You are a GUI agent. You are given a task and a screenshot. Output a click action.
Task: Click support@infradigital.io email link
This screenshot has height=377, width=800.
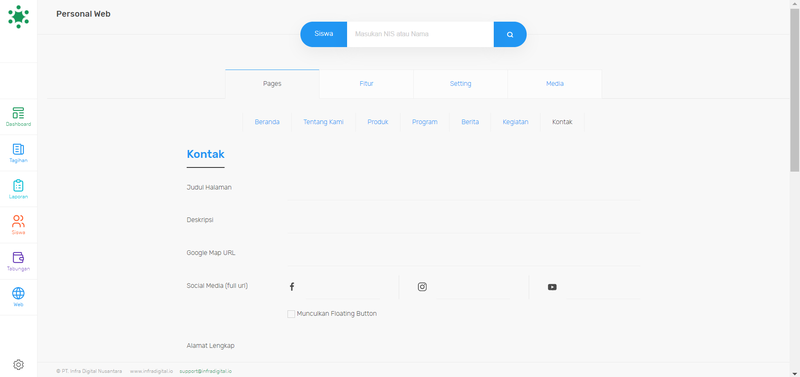[x=206, y=371]
